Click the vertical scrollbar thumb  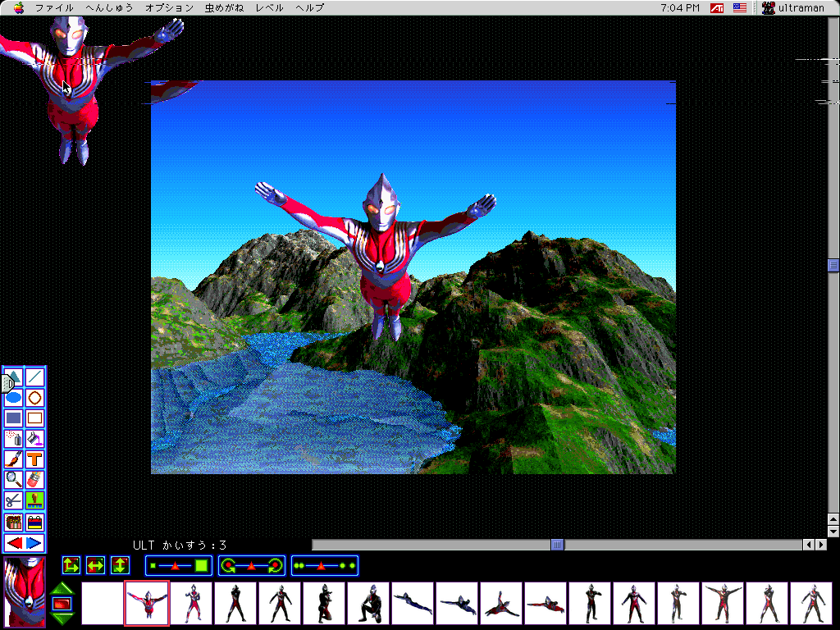point(833,265)
